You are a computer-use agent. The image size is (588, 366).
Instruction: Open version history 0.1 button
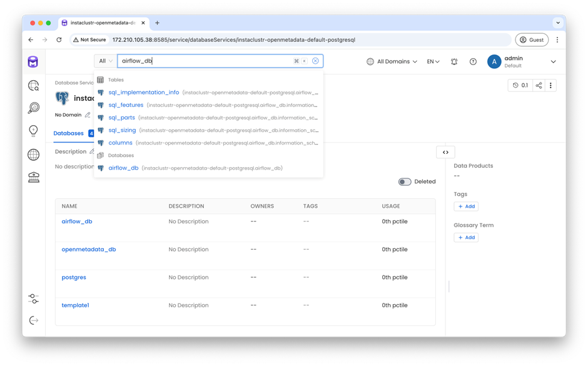(520, 86)
